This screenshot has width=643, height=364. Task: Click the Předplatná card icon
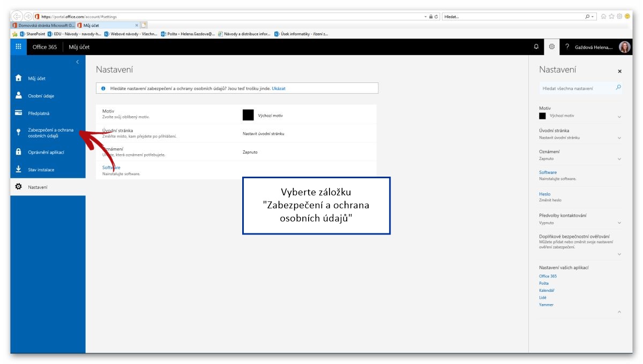[19, 113]
